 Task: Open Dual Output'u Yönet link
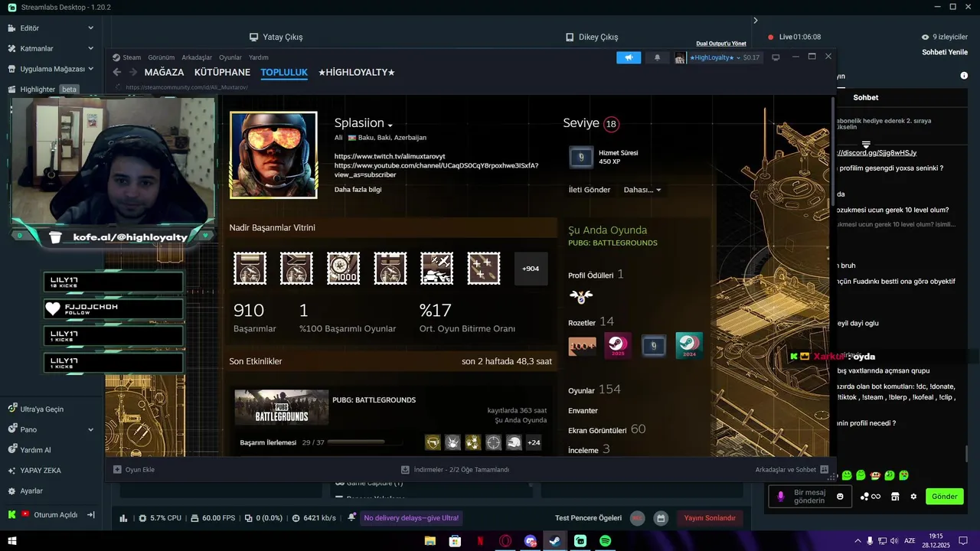(x=721, y=44)
